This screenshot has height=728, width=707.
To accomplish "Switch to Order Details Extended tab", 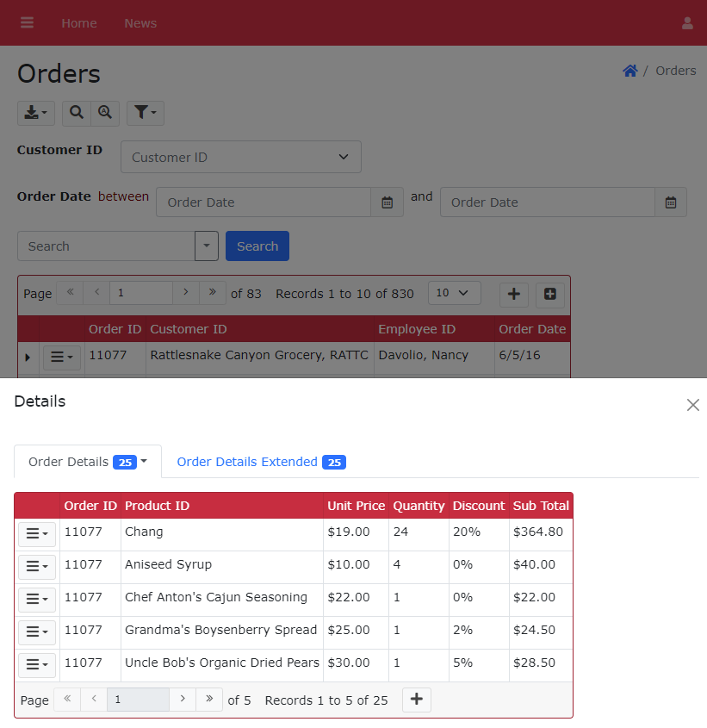I will 261,462.
